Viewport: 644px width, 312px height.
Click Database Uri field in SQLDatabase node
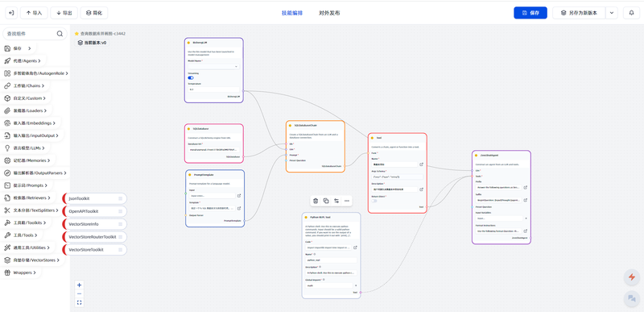click(213, 150)
